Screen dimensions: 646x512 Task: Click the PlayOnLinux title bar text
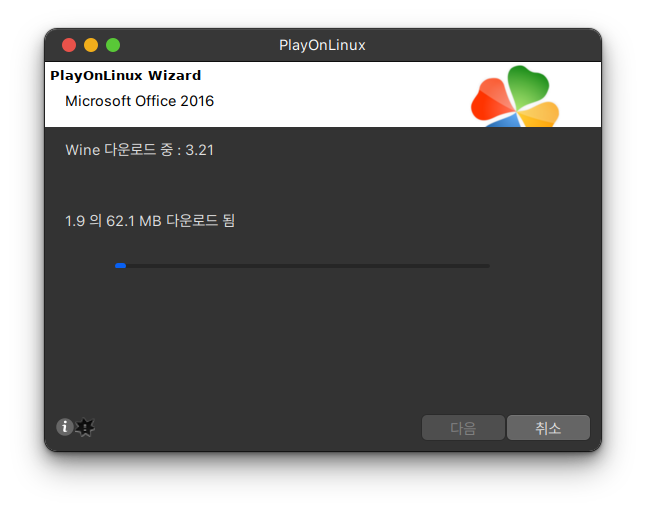coord(322,45)
